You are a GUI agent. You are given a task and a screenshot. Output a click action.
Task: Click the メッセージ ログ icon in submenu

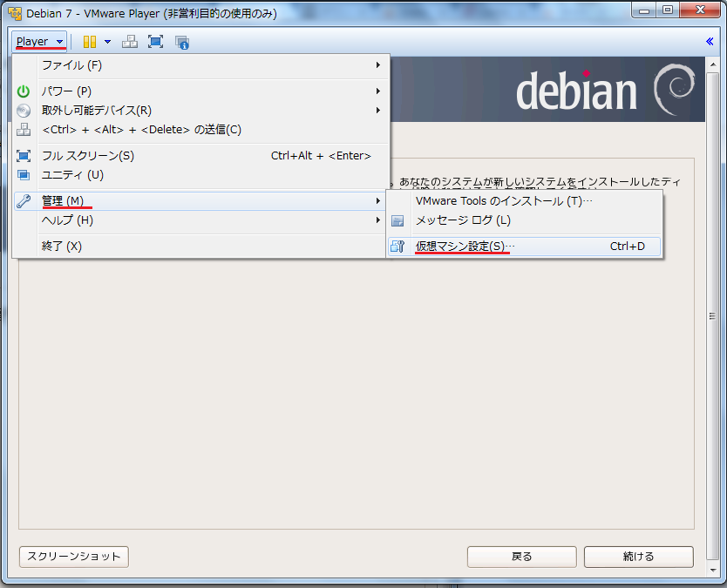click(x=397, y=220)
